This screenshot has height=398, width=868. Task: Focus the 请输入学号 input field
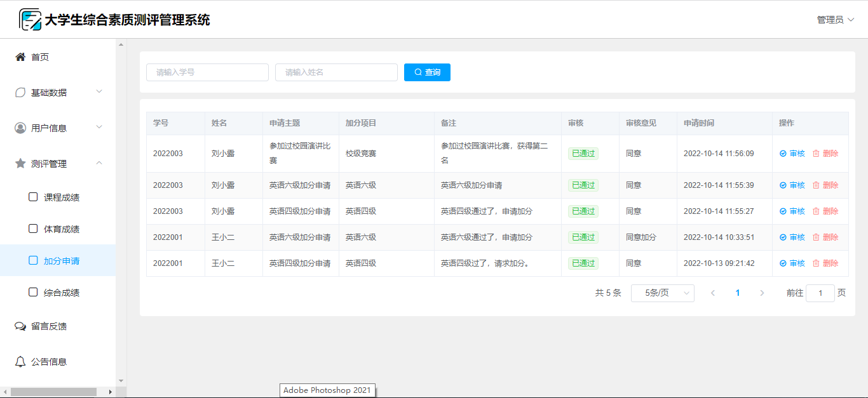pyautogui.click(x=207, y=72)
